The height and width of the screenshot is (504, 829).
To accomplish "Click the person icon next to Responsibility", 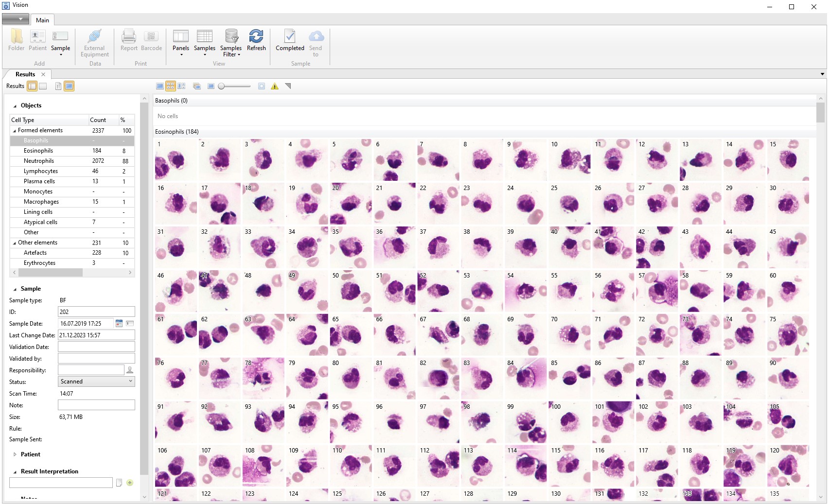I will [x=130, y=370].
